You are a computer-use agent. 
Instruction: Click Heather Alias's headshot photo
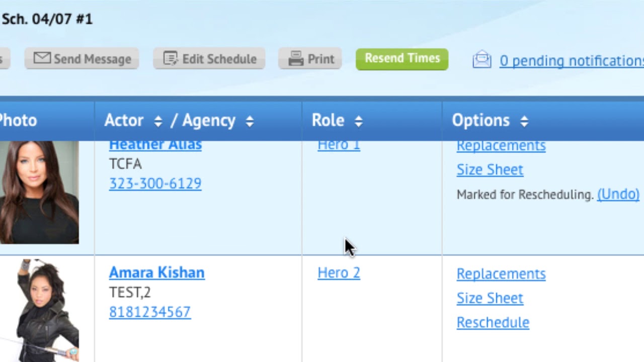39,193
